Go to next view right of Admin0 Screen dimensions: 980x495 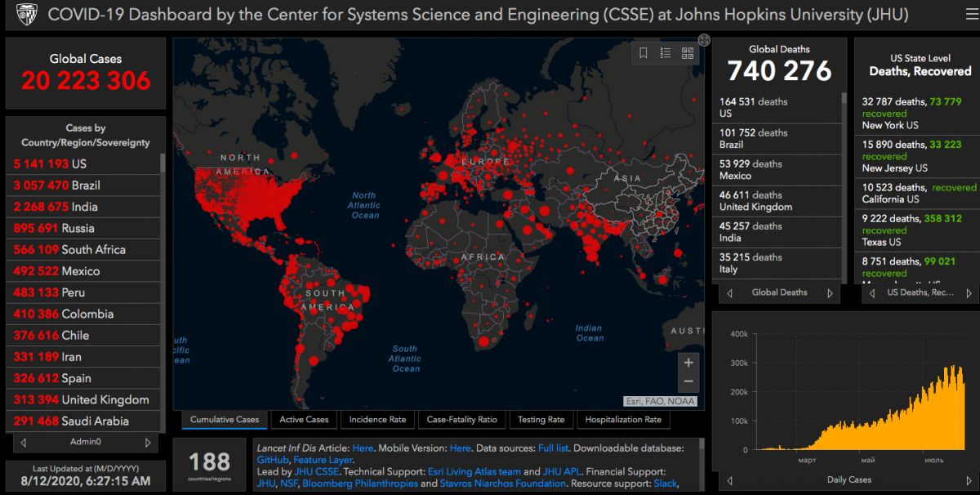click(148, 442)
